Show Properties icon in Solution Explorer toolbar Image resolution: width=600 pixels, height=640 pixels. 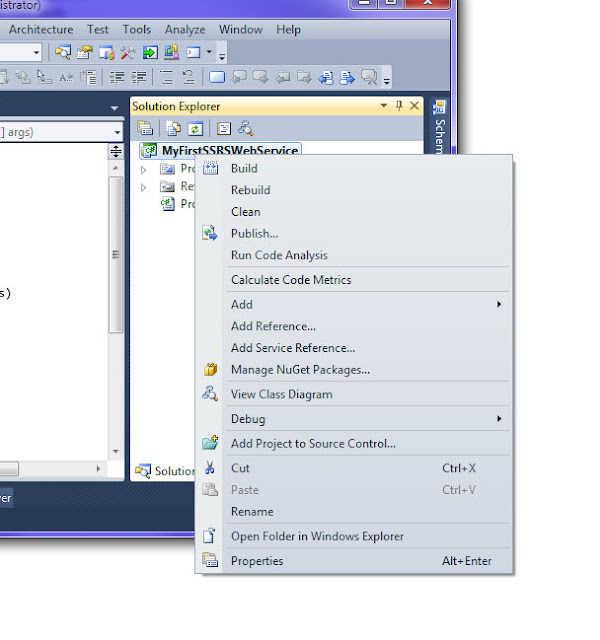click(x=145, y=129)
